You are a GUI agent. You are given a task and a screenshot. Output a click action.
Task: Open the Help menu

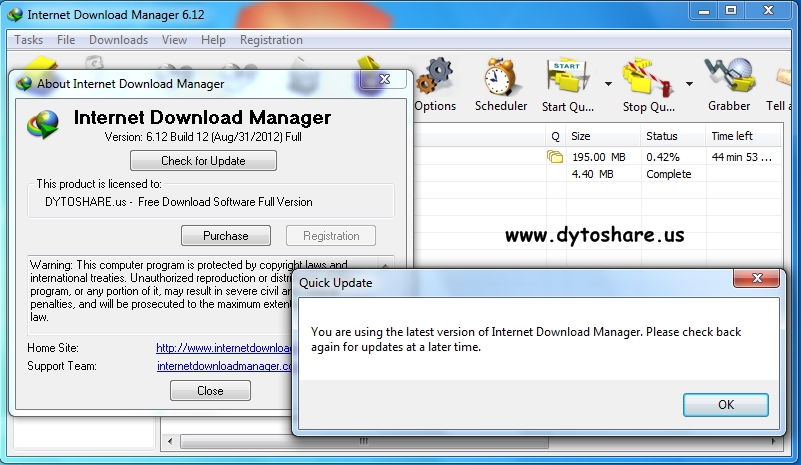(213, 40)
